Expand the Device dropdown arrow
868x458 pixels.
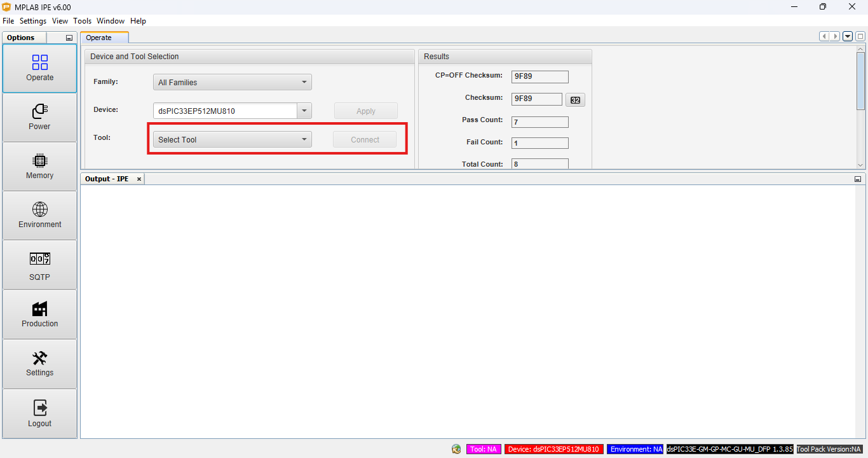(304, 111)
